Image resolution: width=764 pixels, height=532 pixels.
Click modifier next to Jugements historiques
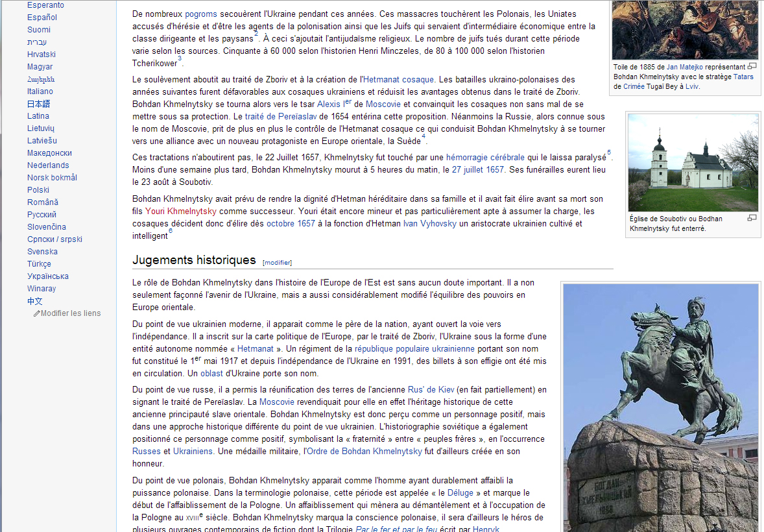coord(277,262)
